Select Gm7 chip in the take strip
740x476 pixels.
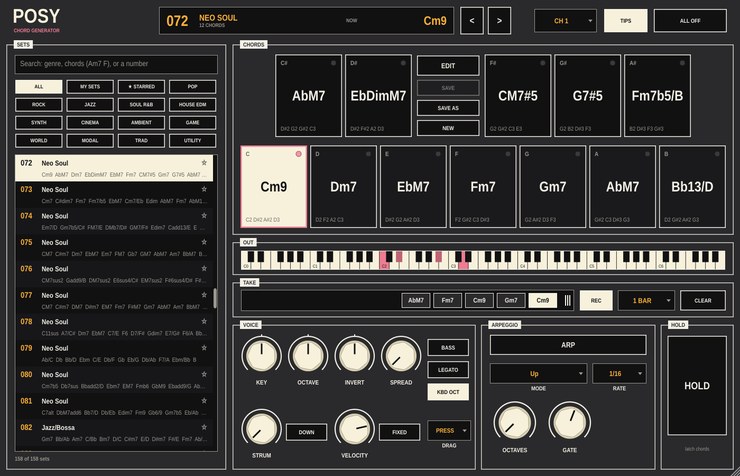(x=511, y=301)
